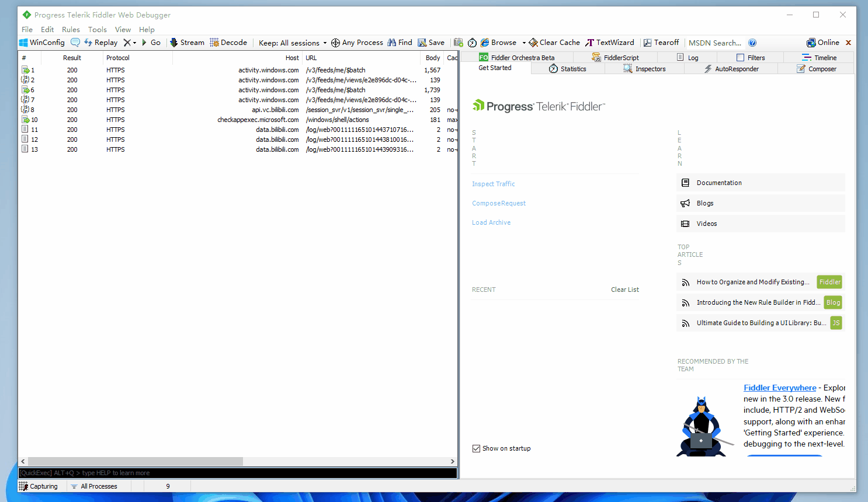Expand the Browse dropdown arrow
This screenshot has width=868, height=502.
(x=524, y=43)
